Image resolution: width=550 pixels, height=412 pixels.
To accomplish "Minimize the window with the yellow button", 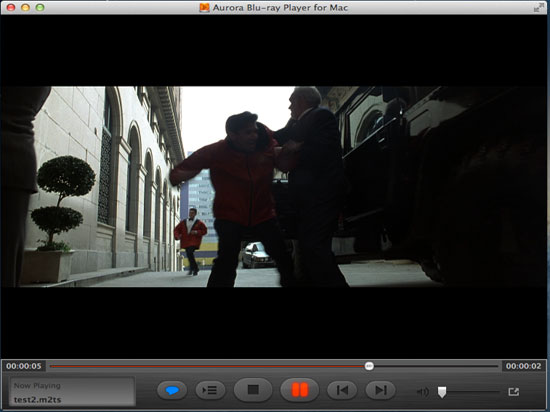I will coord(25,7).
